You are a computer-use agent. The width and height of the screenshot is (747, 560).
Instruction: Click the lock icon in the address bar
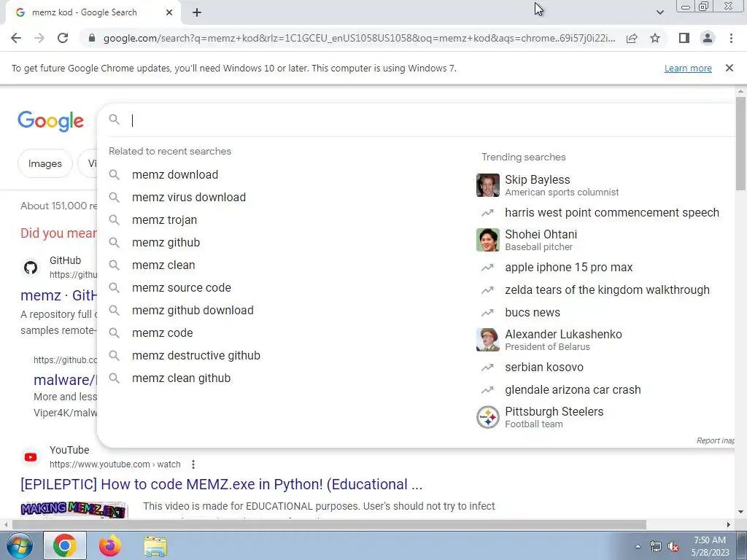92,38
